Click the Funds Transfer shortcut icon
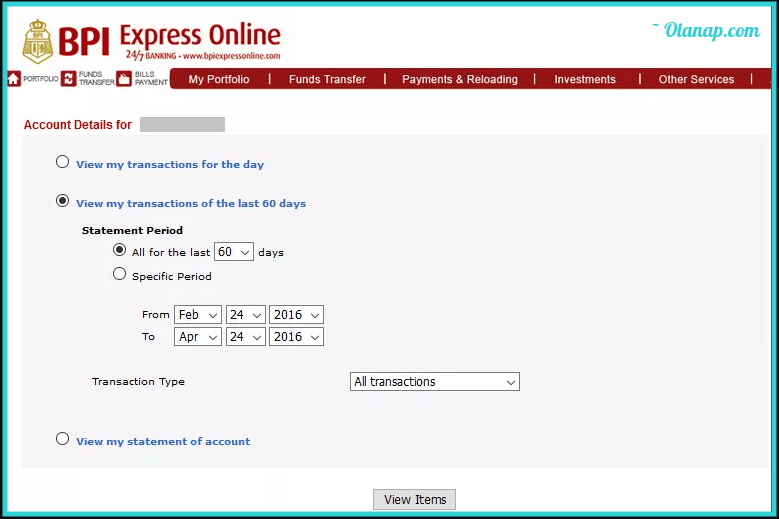Screen dimensions: 779x519 click(69, 78)
